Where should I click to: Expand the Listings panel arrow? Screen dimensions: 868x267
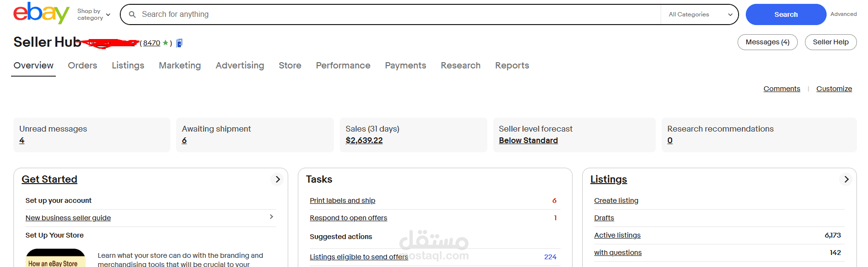point(846,179)
